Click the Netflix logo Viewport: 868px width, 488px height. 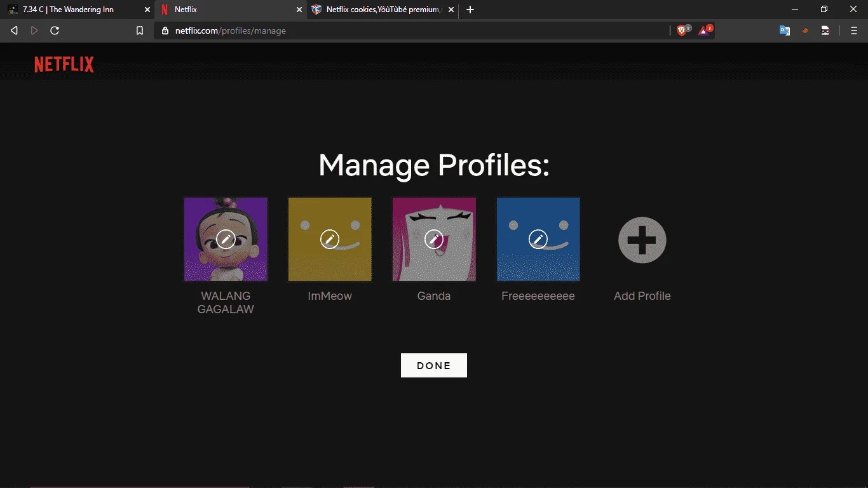point(64,64)
